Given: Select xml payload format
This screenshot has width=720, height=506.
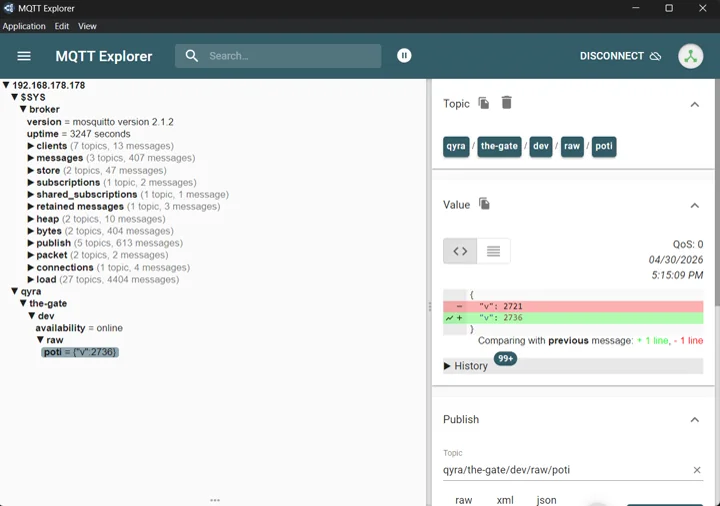Looking at the screenshot, I should 505,500.
